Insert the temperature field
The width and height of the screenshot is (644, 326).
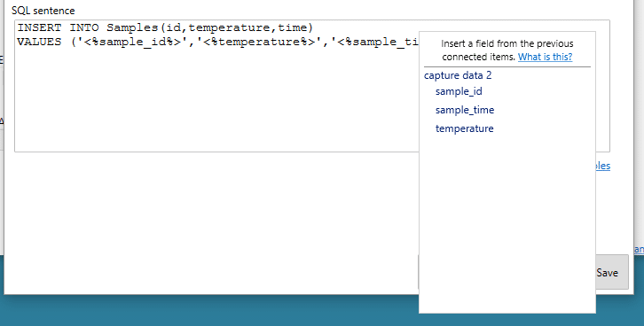pos(465,128)
